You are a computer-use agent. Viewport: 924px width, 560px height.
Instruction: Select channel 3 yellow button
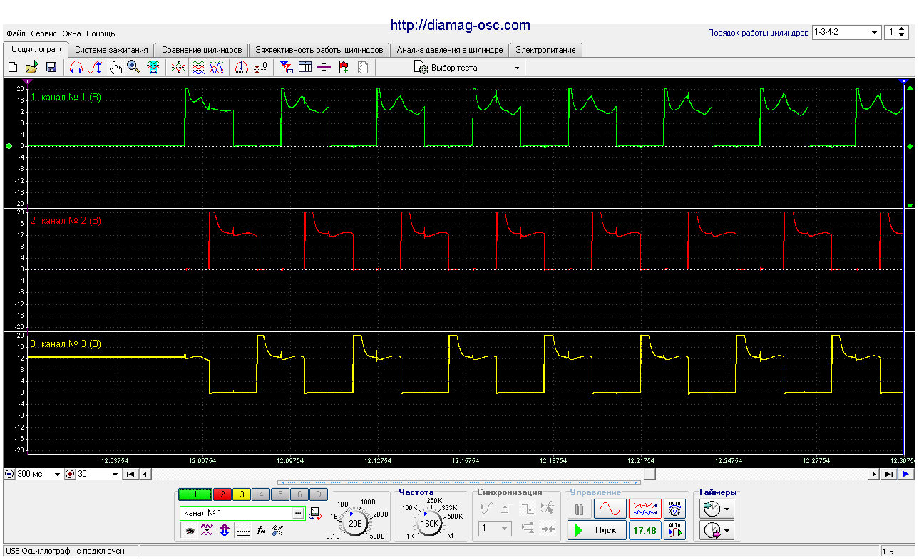click(242, 494)
